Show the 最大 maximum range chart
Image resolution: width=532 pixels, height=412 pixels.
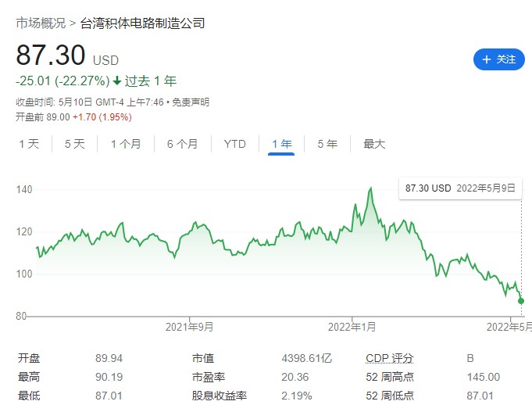374,144
